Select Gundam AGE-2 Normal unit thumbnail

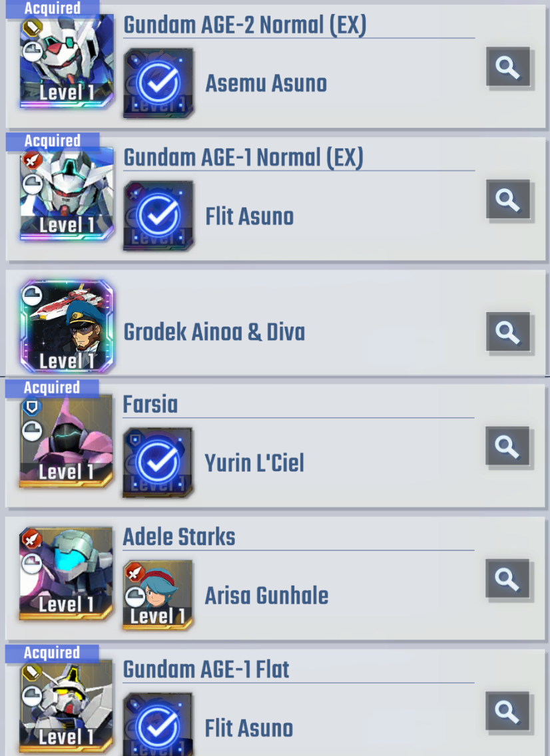tap(67, 61)
